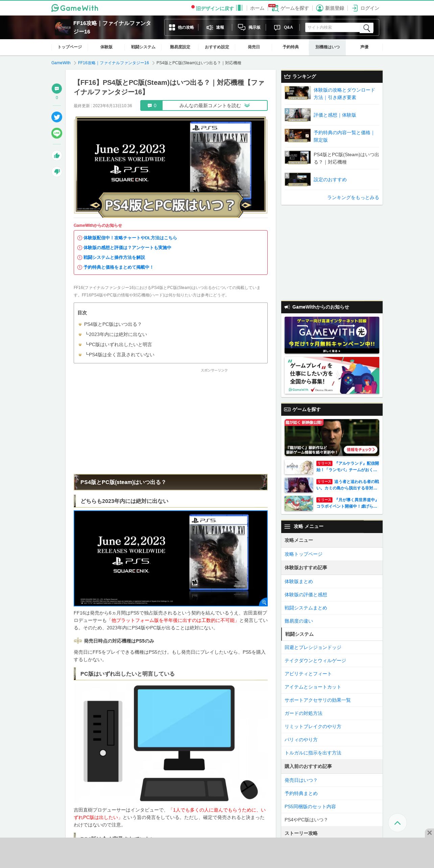This screenshot has width=434, height=868.
Task: Switch to 戦闘システム tab
Action: coord(143,47)
